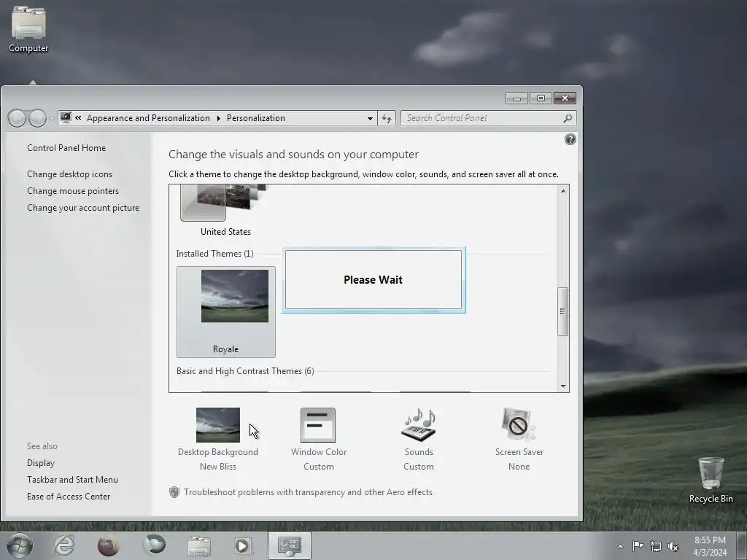This screenshot has height=560, width=747.
Task: Launch the Firefox-style browser taskbar icon
Action: [x=108, y=545]
